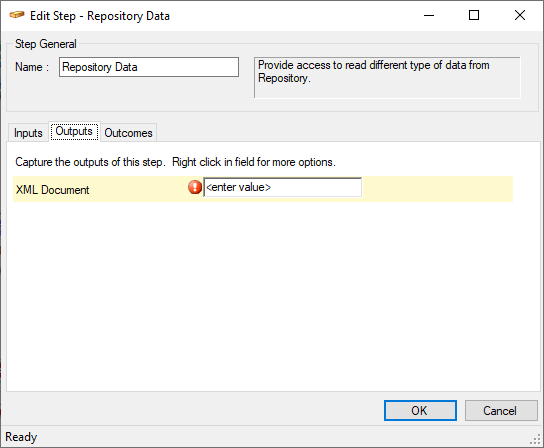Minimize the Edit Step window
Viewport: 544px width, 448px height.
429,15
